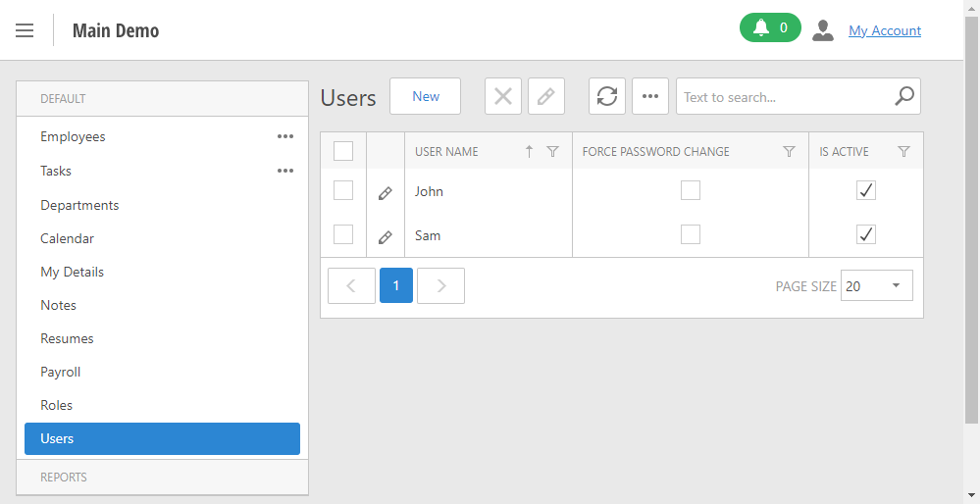The image size is (980, 504).
Task: Open Roles in the sidebar
Action: coord(56,405)
